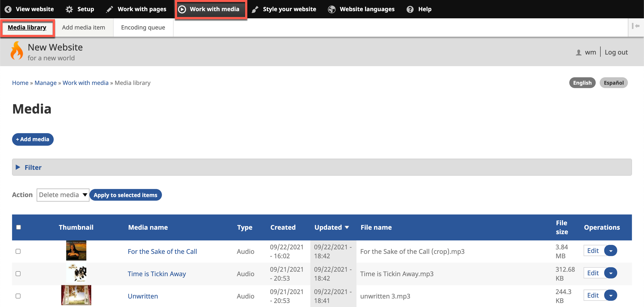This screenshot has width=644, height=307.
Task: Click the globe icon for Website languages
Action: [331, 9]
